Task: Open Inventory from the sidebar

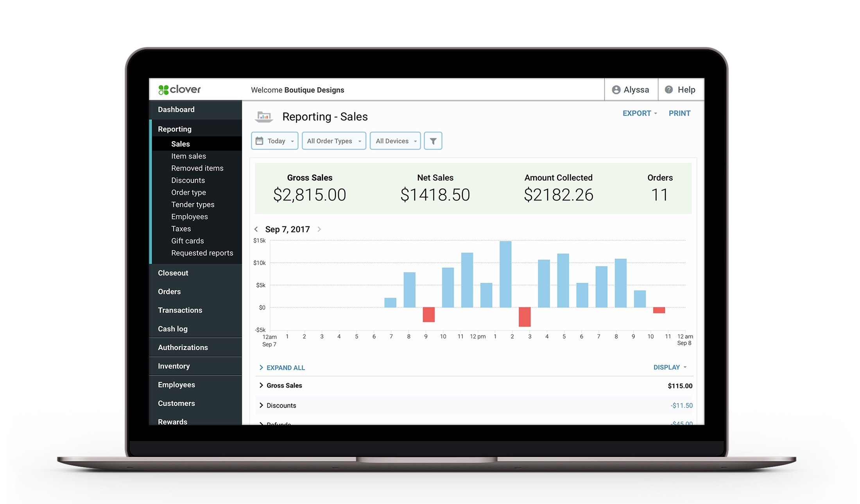Action: click(174, 366)
